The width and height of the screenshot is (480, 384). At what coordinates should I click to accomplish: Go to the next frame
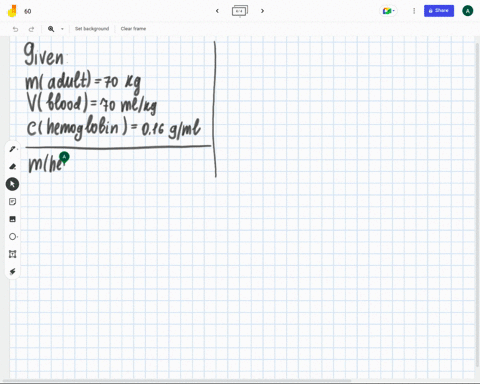click(x=262, y=11)
